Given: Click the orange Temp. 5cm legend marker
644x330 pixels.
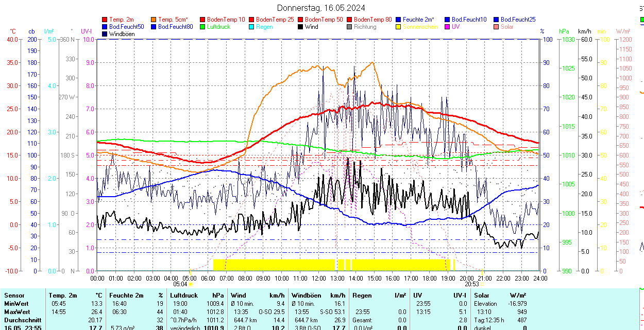Looking at the screenshot, I should 154,20.
